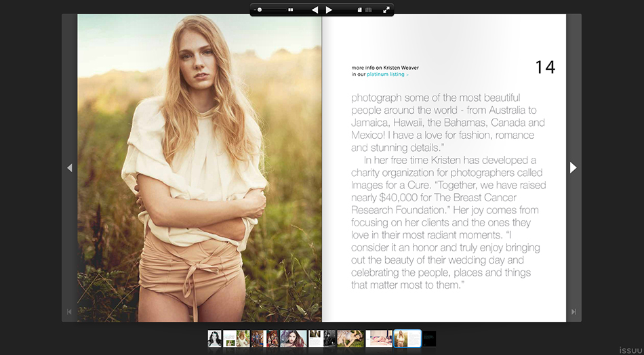Switch to two-page spread view icon
This screenshot has width=644, height=355.
368,10
